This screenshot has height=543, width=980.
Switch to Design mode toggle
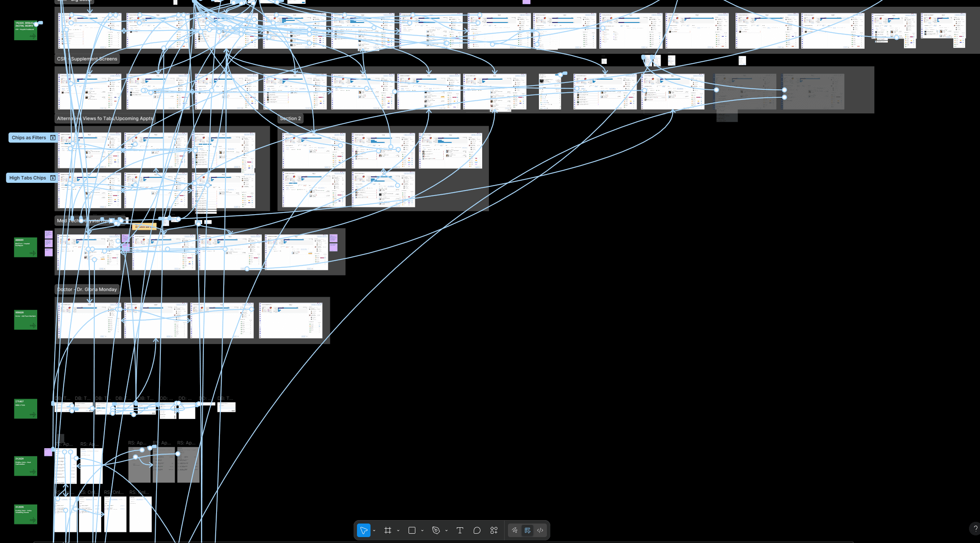click(x=527, y=530)
